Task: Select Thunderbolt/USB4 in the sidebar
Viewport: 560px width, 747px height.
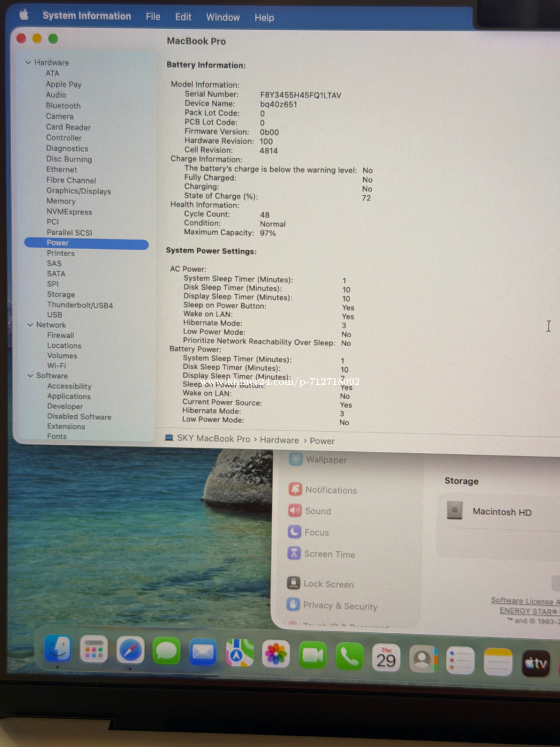Action: pos(80,305)
